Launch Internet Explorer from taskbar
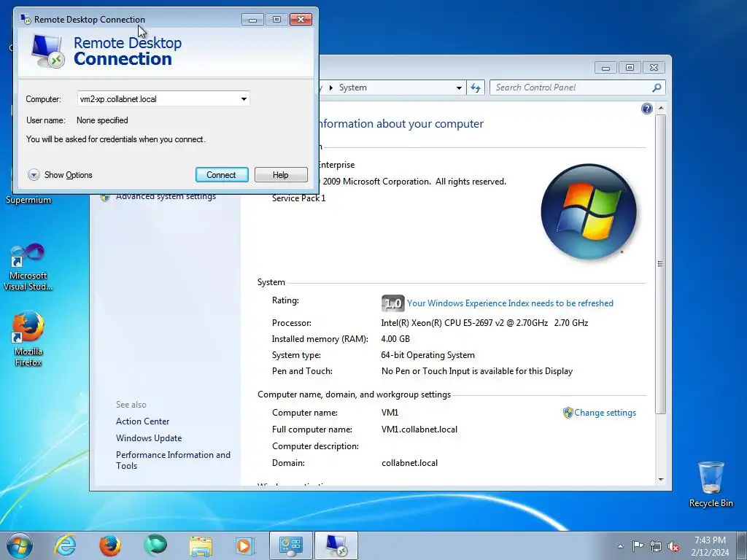747x560 pixels. (65, 545)
